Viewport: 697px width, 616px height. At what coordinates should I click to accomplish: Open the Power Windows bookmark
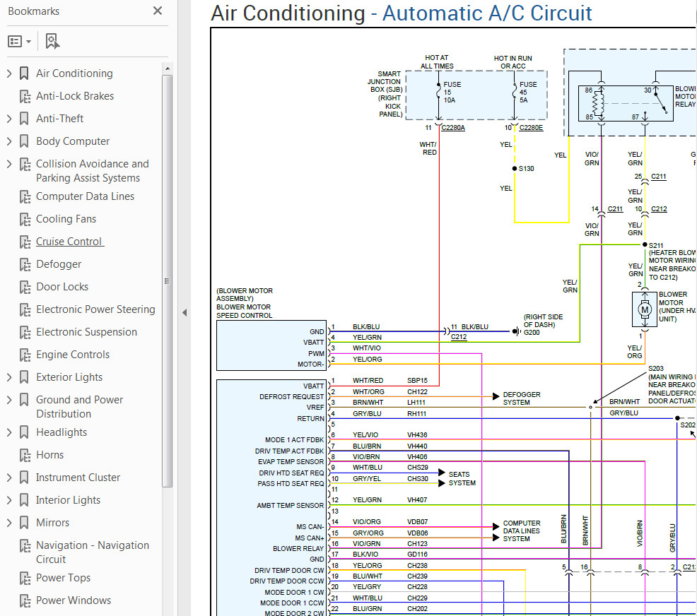click(74, 600)
